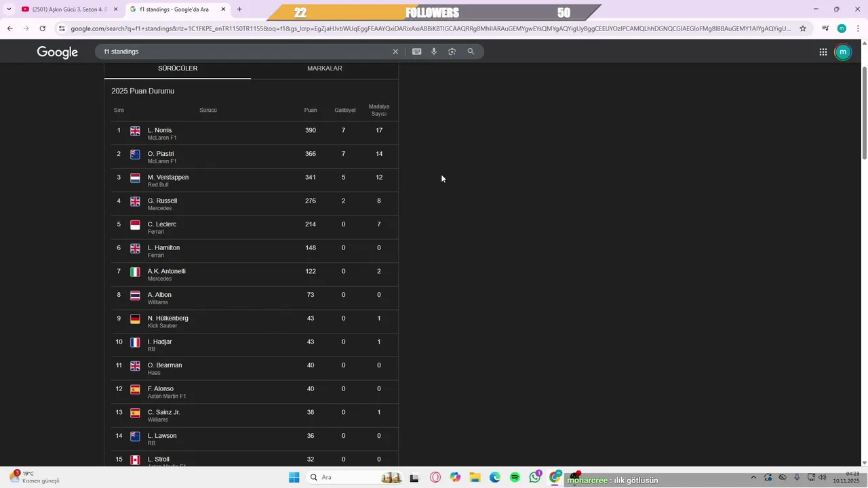Open the Google account avatar
The image size is (868, 488).
click(843, 52)
